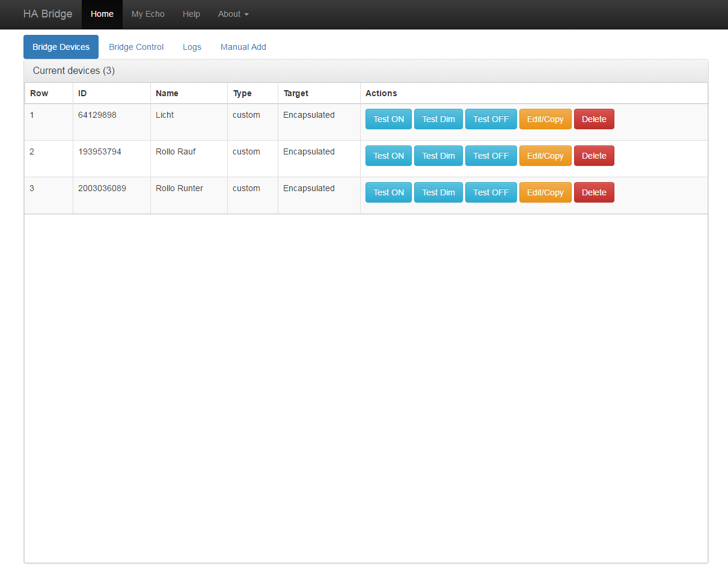Delete the Rollo Runter device
728x574 pixels.
coord(594,192)
